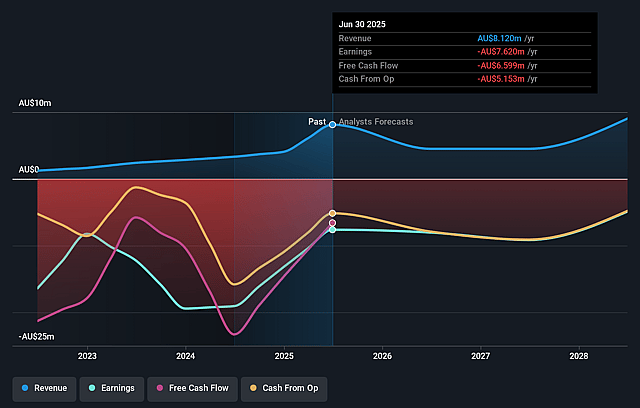
Task: Click the Past label on chart
Action: click(317, 122)
